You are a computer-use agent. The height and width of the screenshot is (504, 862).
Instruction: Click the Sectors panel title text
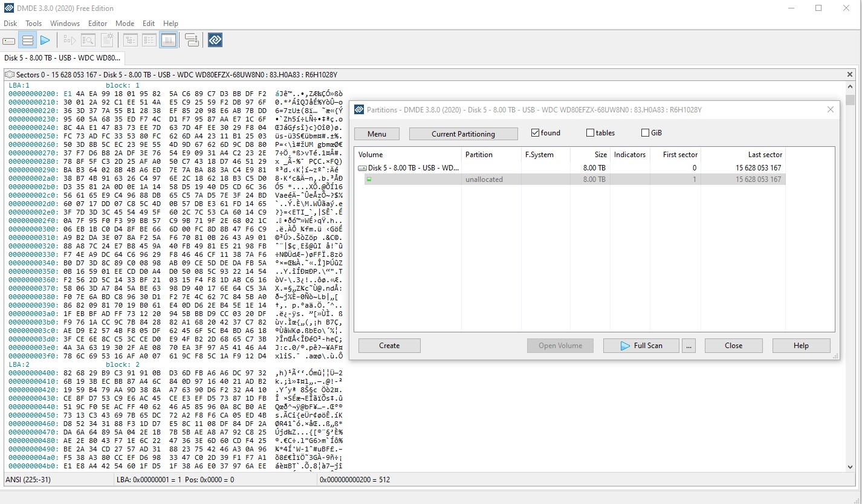pyautogui.click(x=177, y=75)
